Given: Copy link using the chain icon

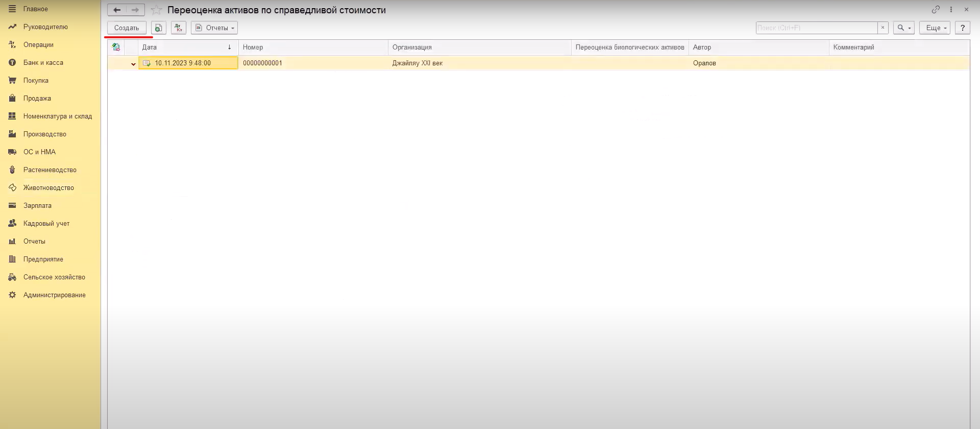Looking at the screenshot, I should point(935,10).
